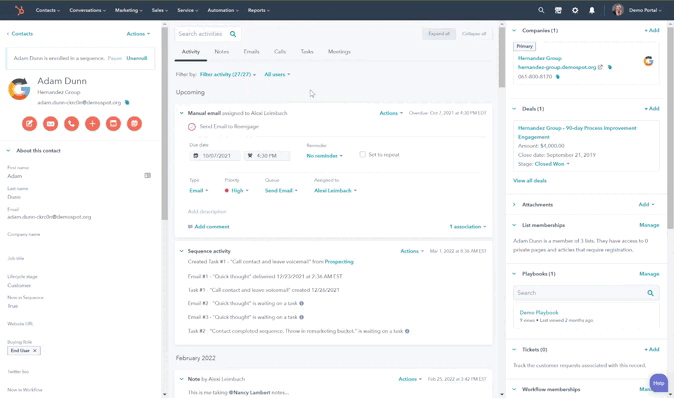Open Priority High dropdown
Screen dimensions: 674x398
click(236, 190)
